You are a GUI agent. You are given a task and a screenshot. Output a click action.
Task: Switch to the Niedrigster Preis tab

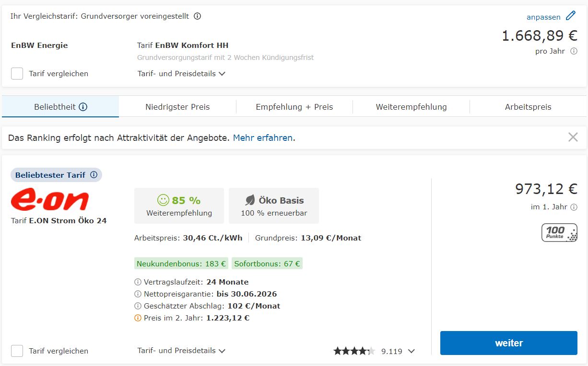(177, 107)
